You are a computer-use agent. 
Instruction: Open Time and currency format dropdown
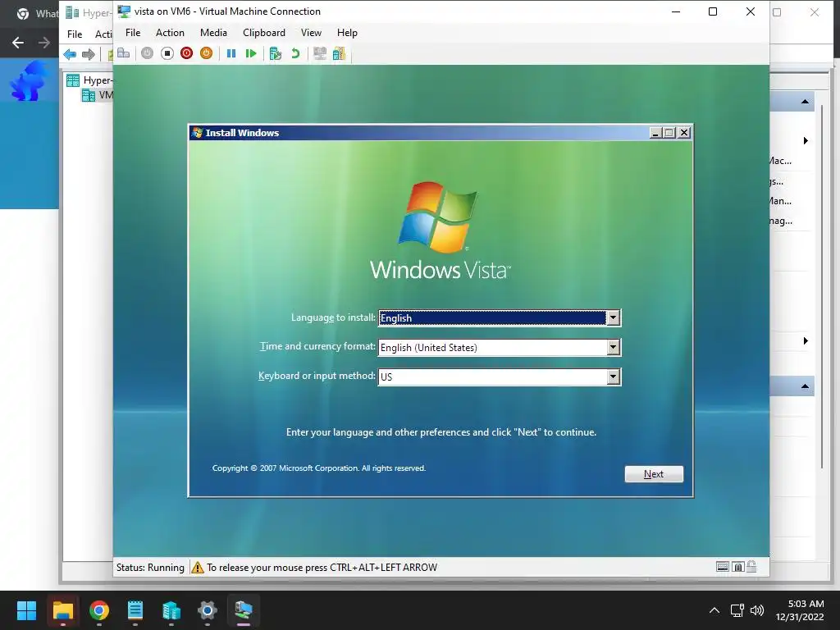pyautogui.click(x=613, y=347)
